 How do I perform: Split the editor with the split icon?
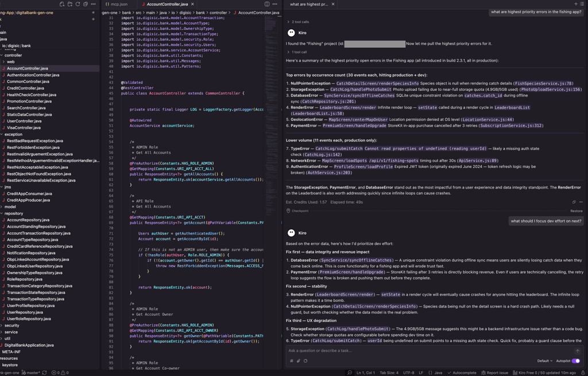(x=267, y=4)
